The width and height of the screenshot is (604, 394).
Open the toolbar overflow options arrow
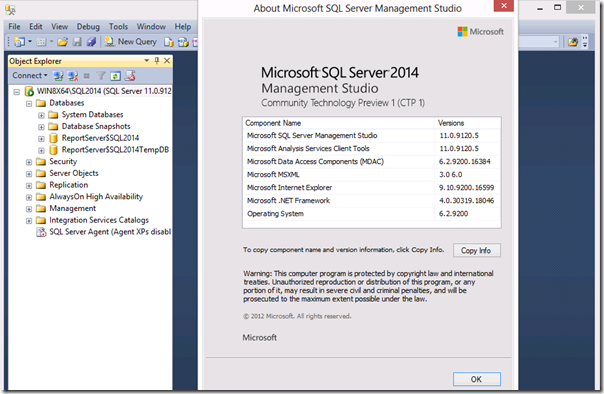click(585, 42)
